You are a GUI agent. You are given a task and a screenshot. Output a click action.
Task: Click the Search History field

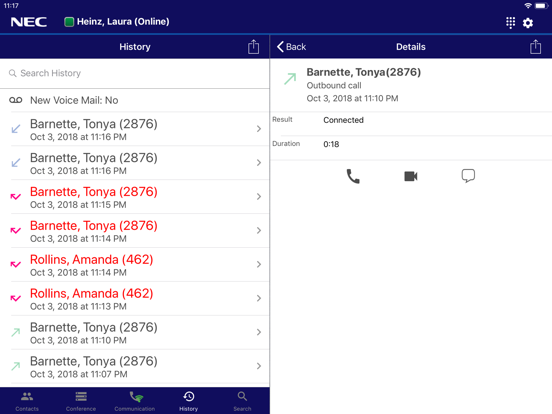(135, 73)
